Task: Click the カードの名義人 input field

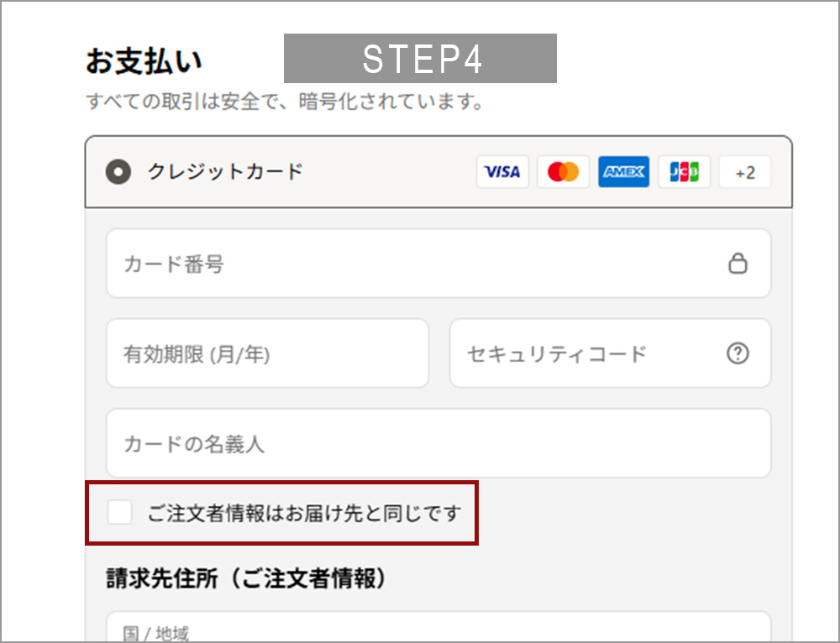Action: tap(438, 443)
